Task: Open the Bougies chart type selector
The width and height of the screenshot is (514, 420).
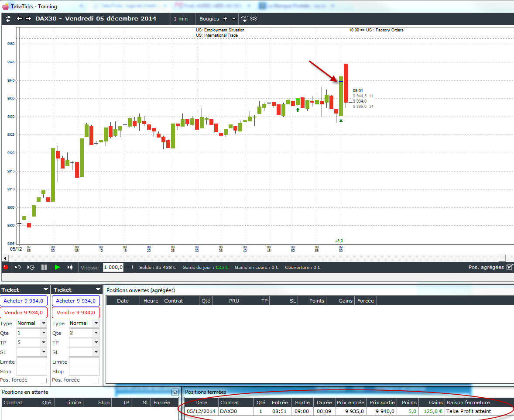Action: point(209,19)
